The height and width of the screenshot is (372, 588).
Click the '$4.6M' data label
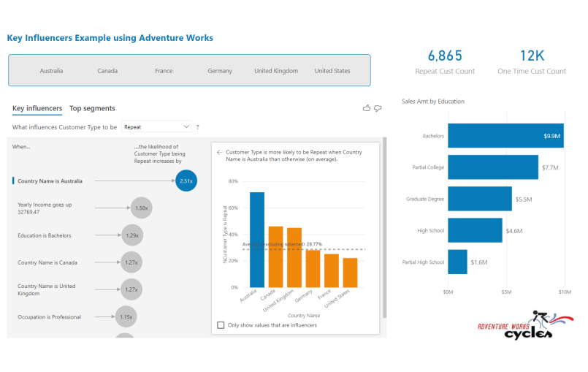pyautogui.click(x=514, y=231)
